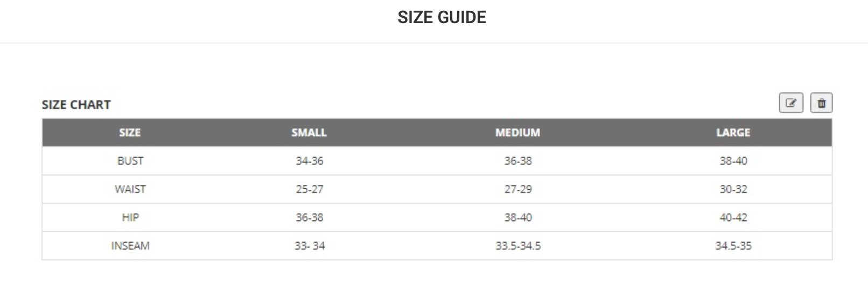
Task: Click the SIZE GUIDE heading
Action: pos(442,17)
